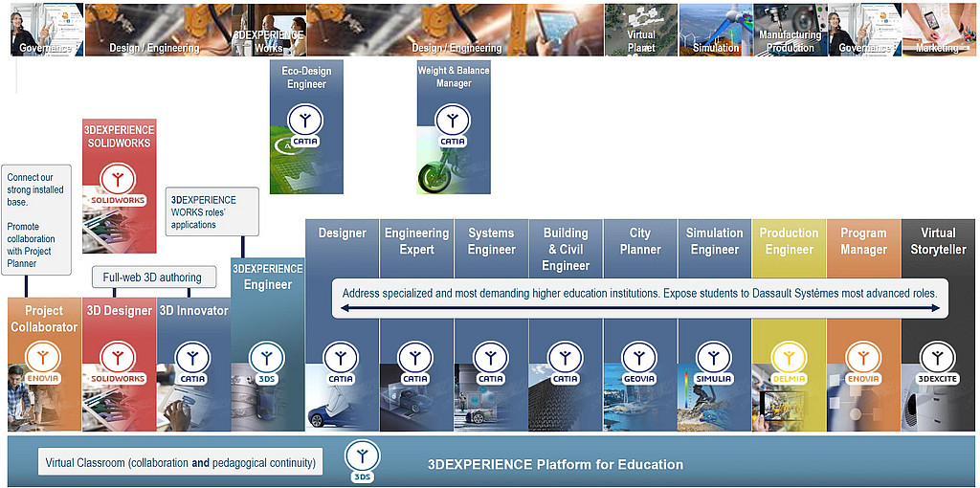Click the 3DS icon on the platform bar

tap(363, 458)
